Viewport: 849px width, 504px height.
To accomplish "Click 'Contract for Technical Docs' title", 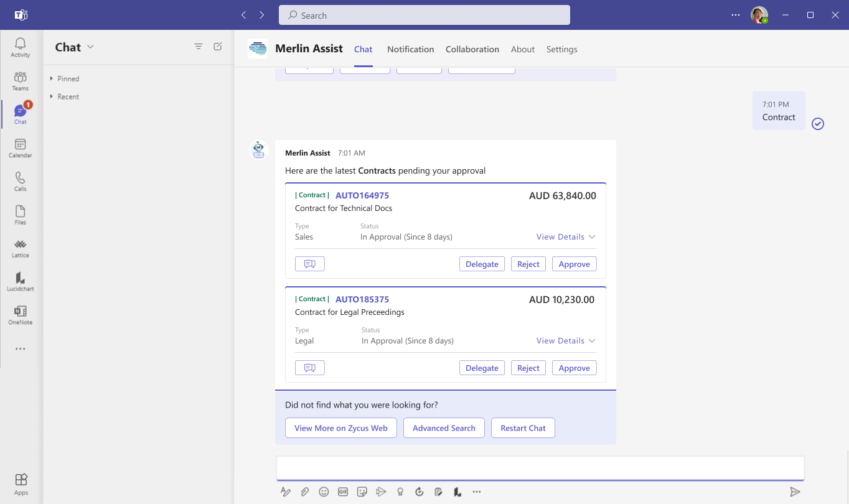I will (x=344, y=208).
